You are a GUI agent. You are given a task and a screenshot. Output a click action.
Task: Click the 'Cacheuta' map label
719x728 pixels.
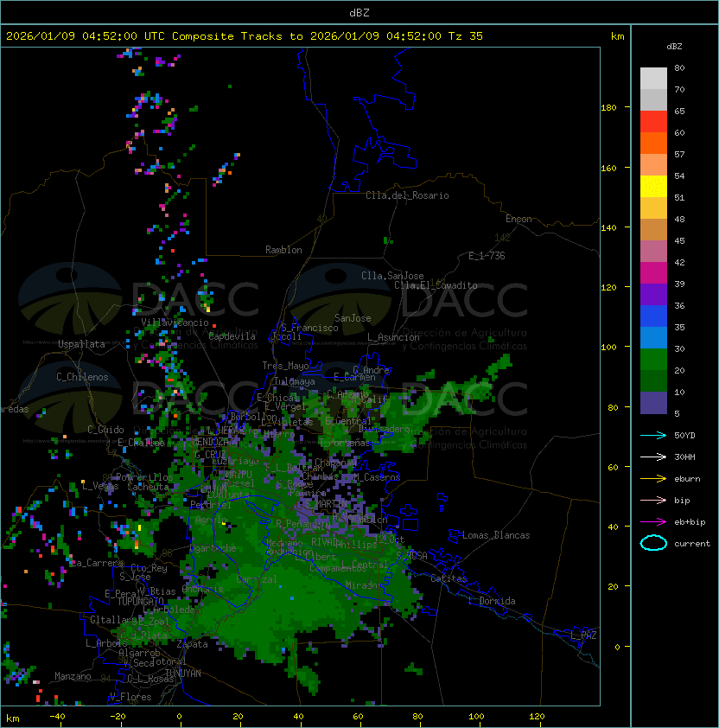[148, 487]
